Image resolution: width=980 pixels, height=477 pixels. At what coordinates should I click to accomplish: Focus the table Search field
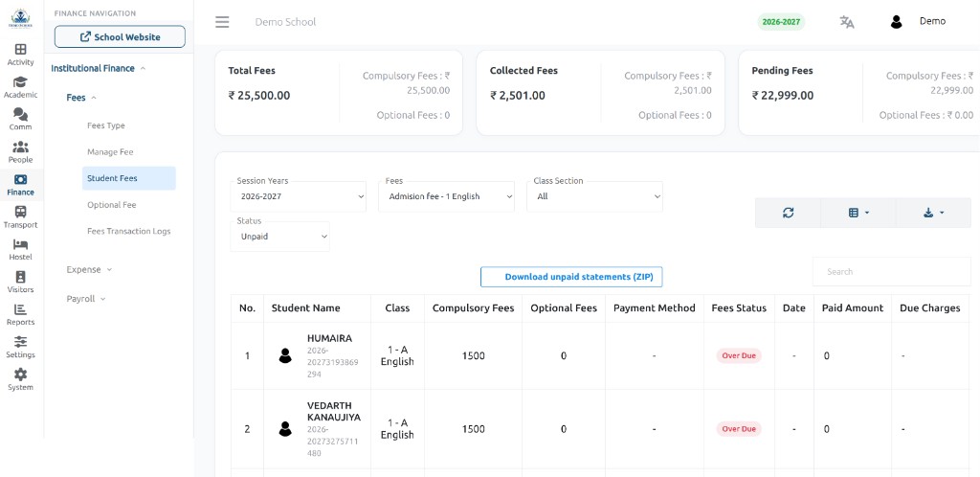[x=891, y=271]
